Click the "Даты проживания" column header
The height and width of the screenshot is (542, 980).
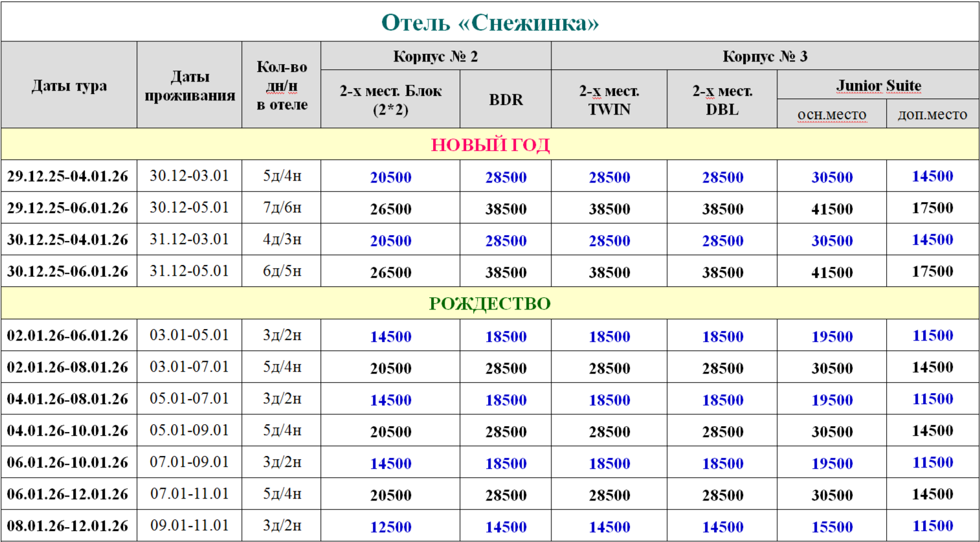pyautogui.click(x=190, y=85)
